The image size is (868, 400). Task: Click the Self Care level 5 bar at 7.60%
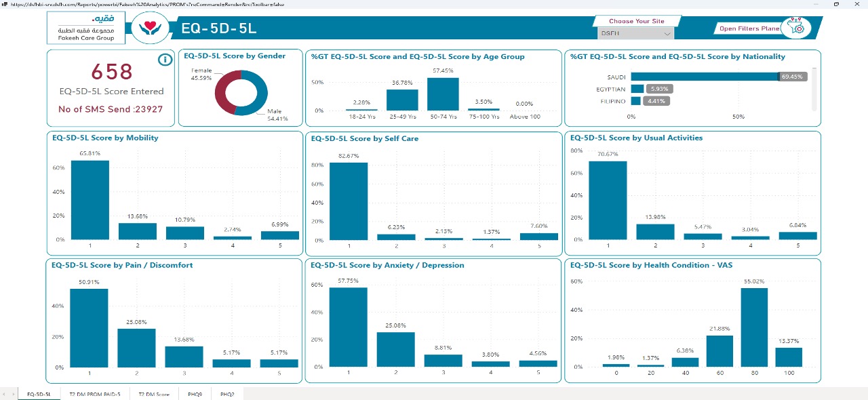(x=538, y=237)
